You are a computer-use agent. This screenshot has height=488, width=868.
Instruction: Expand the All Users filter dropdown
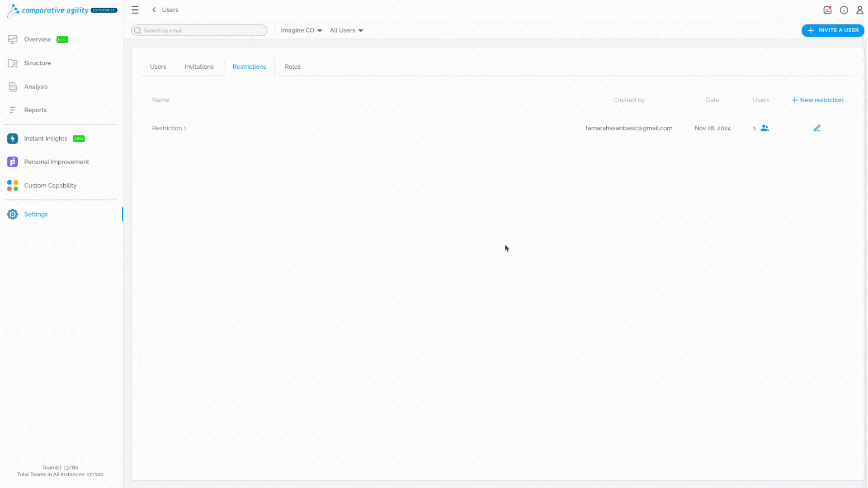(346, 30)
